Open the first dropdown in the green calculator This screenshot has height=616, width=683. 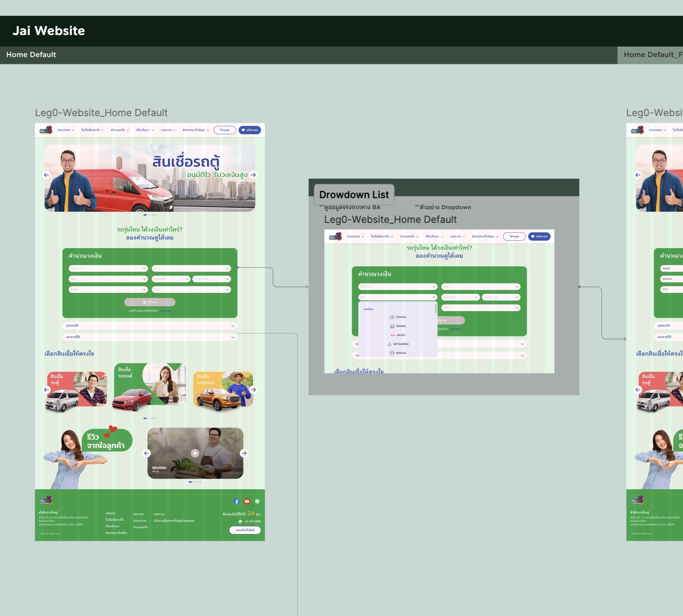coord(108,269)
